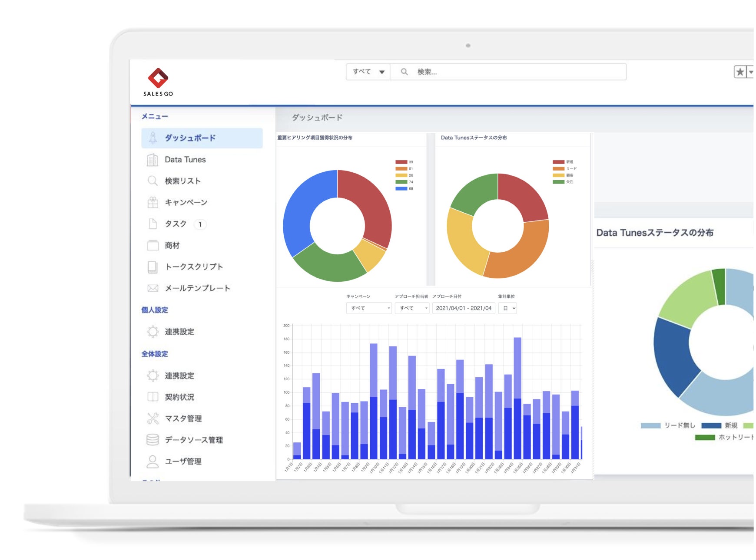Click the yellow 26 legend swatch
Viewport: 756px width, 560px height.
point(401,175)
